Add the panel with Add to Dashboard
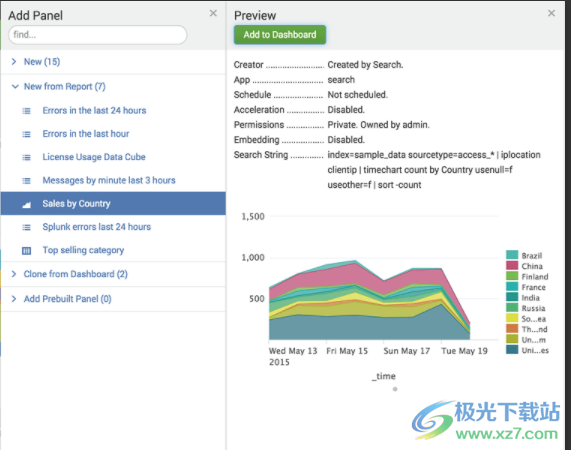Viewport: 571px width, 450px height. (x=280, y=35)
